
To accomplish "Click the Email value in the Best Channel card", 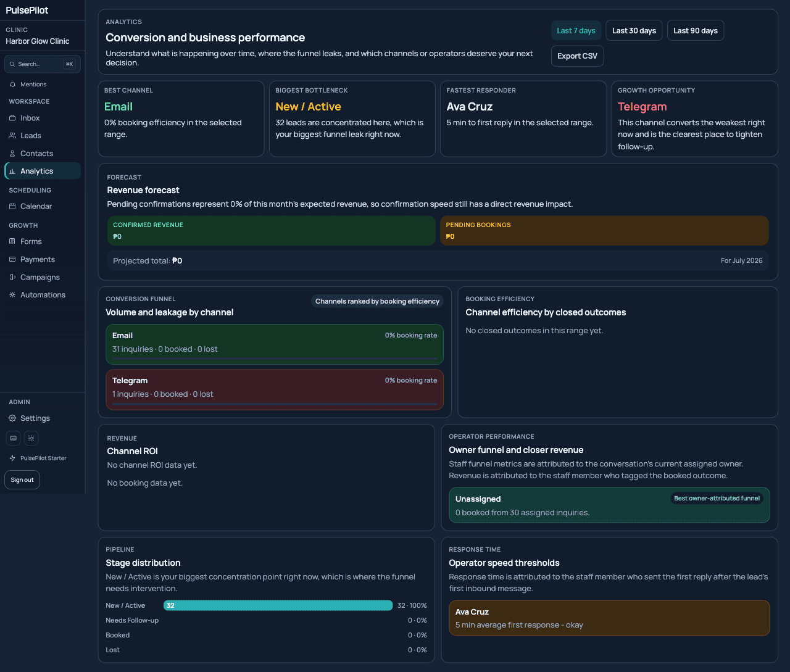I will coord(118,107).
